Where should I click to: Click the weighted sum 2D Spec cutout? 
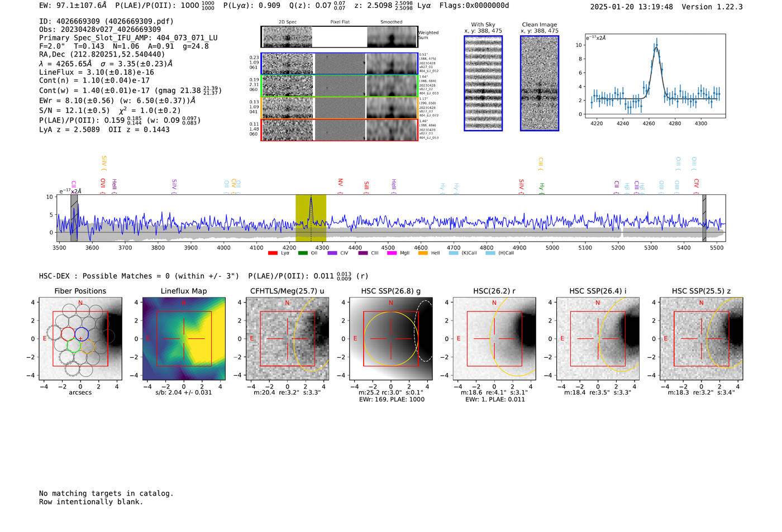tap(288, 37)
